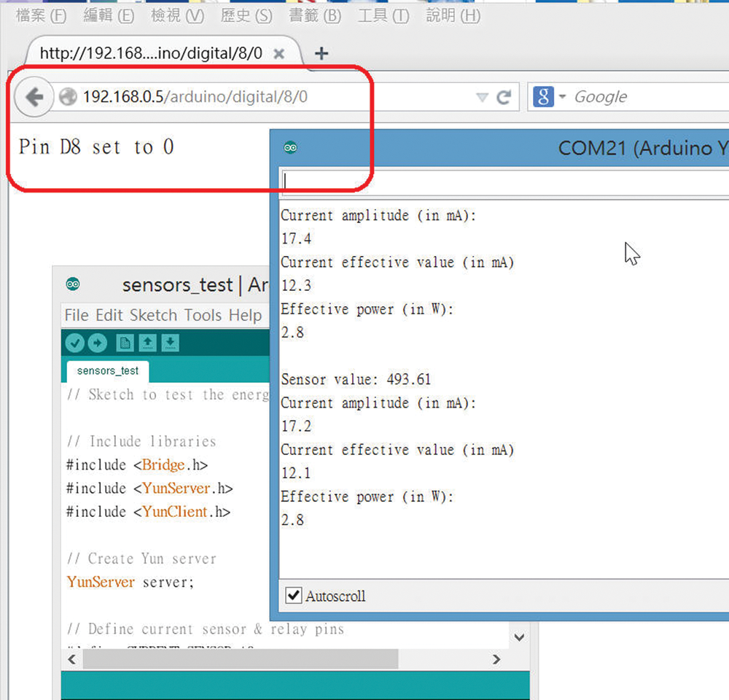
Task: Click the Save sketch down-arrow icon
Action: tap(170, 343)
